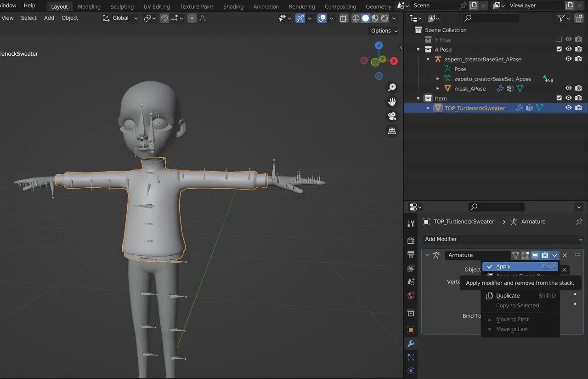Image resolution: width=588 pixels, height=379 pixels.
Task: Uncheck the A Pose collection checkbox
Action: (559, 49)
